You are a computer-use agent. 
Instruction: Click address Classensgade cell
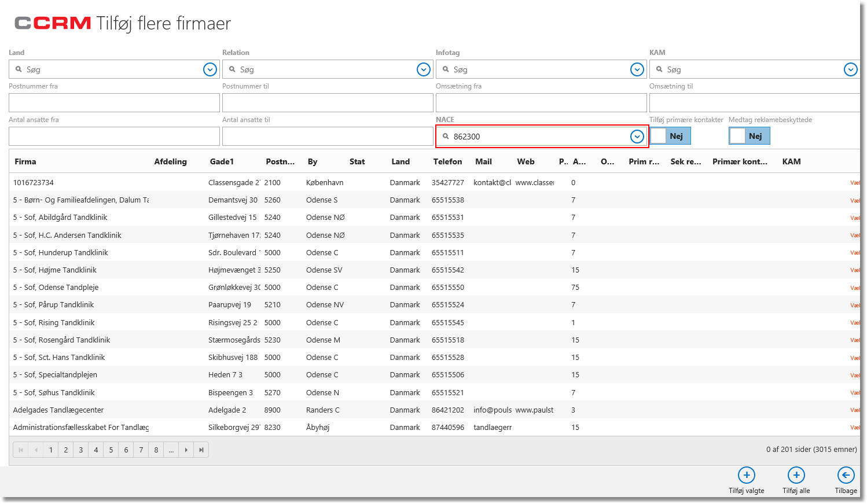coord(234,182)
